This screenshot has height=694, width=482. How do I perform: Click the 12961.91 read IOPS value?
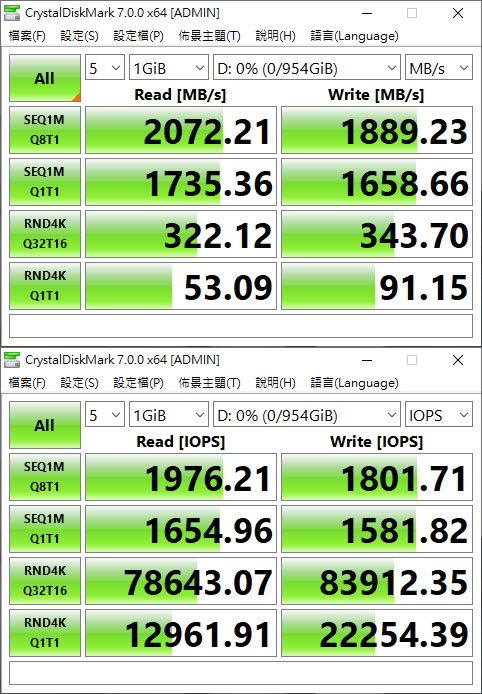tap(181, 633)
